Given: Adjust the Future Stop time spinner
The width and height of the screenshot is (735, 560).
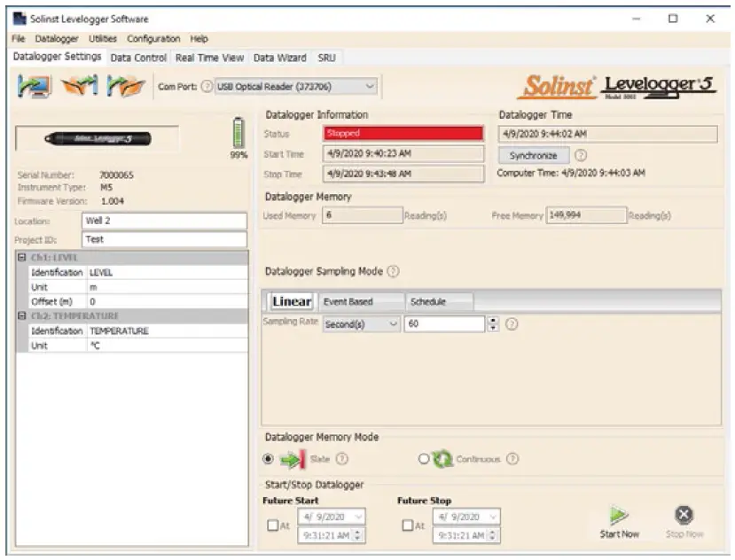Looking at the screenshot, I should pyautogui.click(x=493, y=535).
